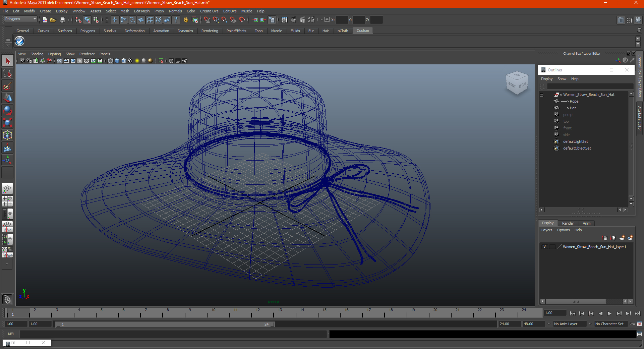The height and width of the screenshot is (349, 644).
Task: Click the Snap to grids magnet icon
Action: (207, 20)
